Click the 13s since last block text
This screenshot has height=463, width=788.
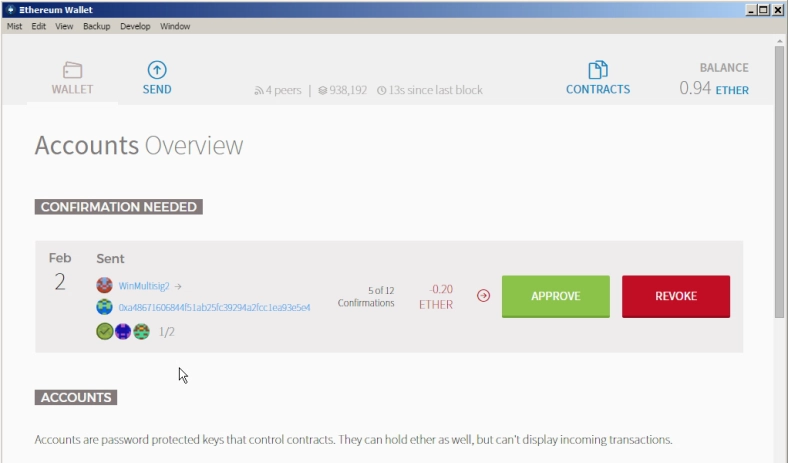(x=436, y=90)
